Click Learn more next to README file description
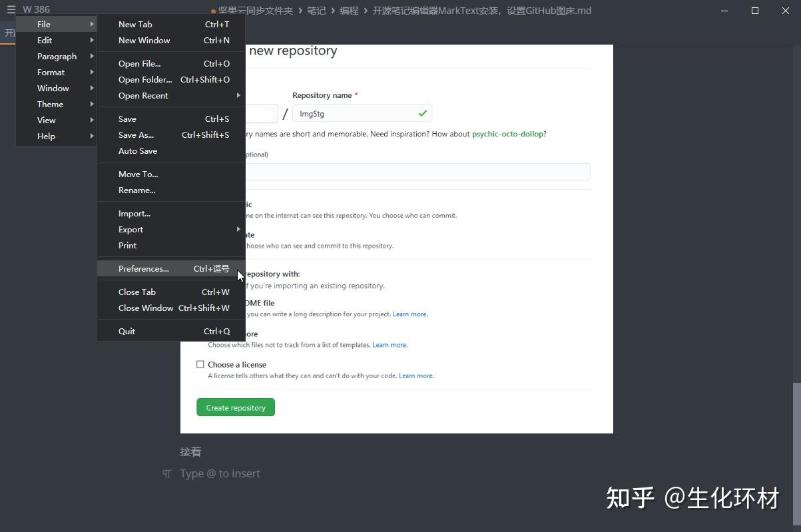The width and height of the screenshot is (801, 532). [x=409, y=314]
